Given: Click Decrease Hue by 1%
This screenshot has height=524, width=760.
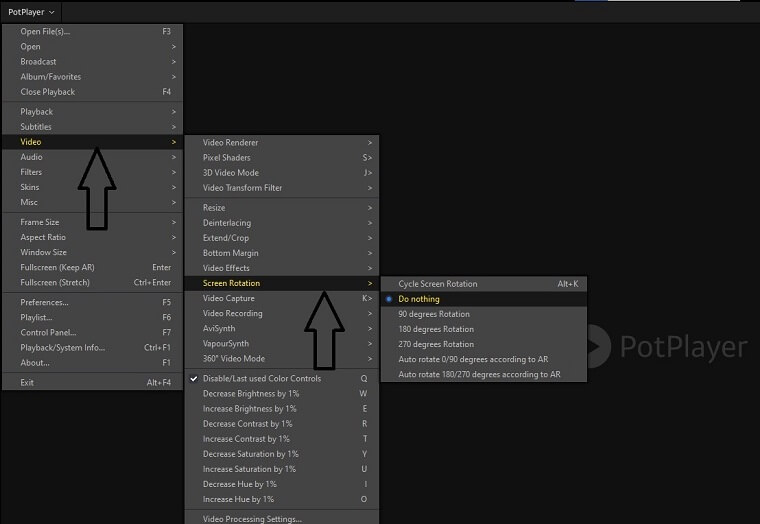Looking at the screenshot, I should 282,484.
